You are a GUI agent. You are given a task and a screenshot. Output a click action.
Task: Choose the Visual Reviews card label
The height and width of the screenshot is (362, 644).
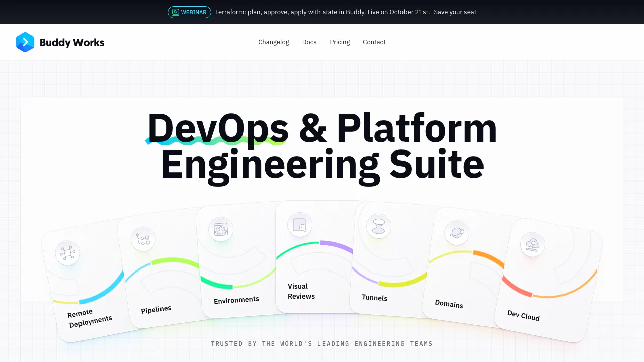(301, 291)
